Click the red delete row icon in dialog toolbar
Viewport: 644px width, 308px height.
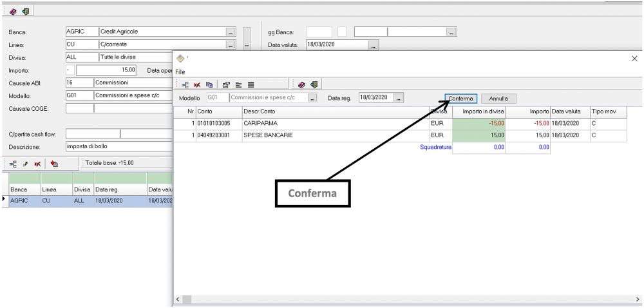point(197,84)
